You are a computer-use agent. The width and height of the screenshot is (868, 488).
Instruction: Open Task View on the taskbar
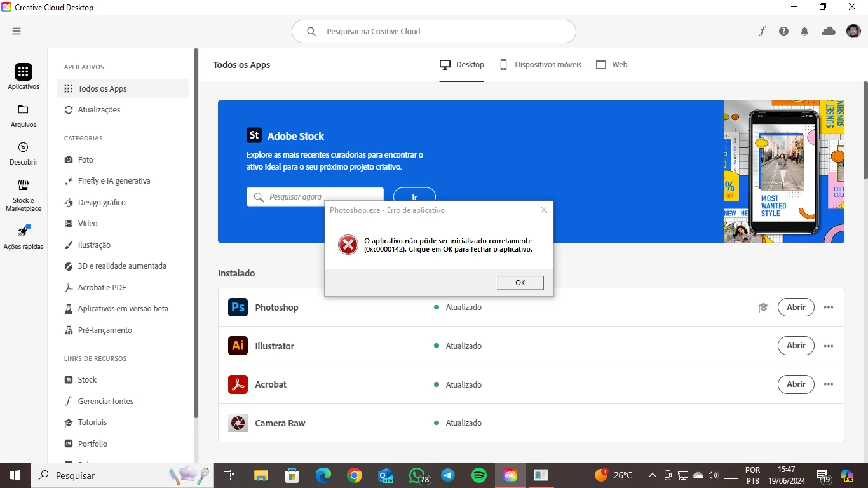(x=229, y=475)
